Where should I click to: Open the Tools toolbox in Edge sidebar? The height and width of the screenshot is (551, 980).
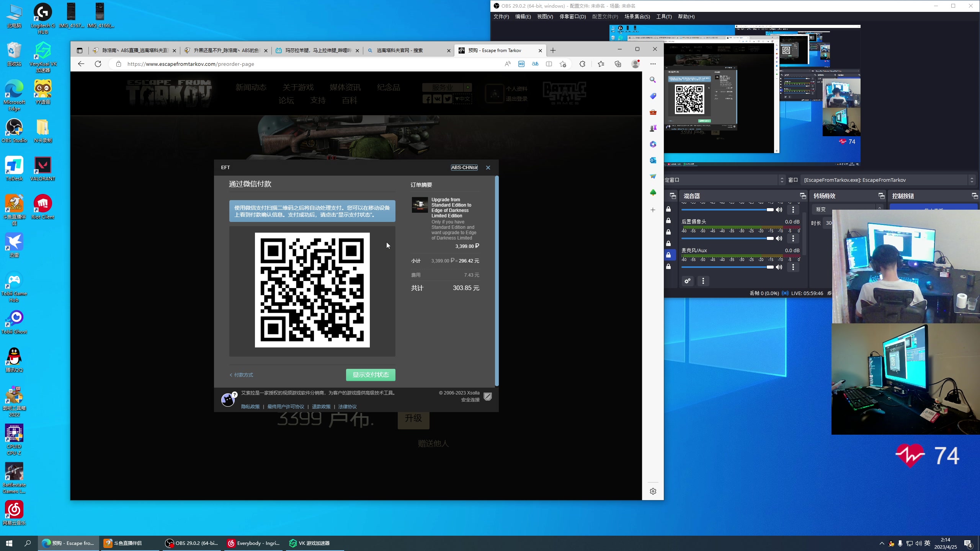[x=653, y=112]
